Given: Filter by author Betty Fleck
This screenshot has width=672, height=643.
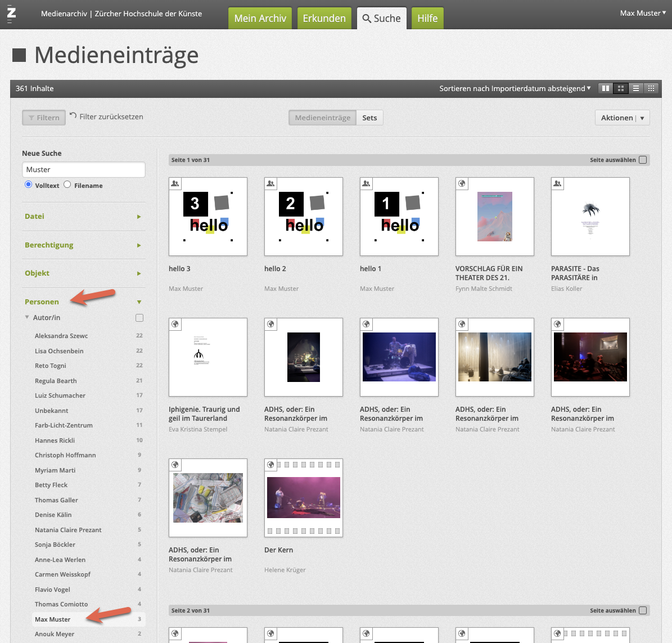Looking at the screenshot, I should tap(89, 485).
